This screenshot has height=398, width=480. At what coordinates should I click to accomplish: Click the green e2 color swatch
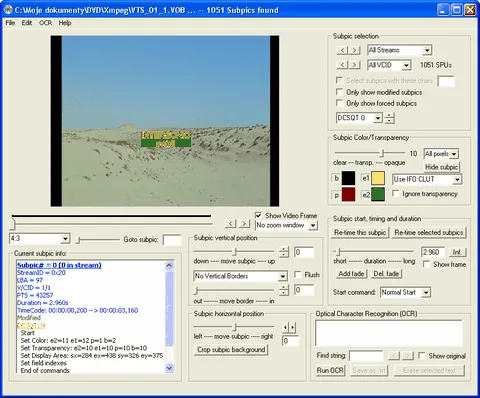click(x=378, y=194)
